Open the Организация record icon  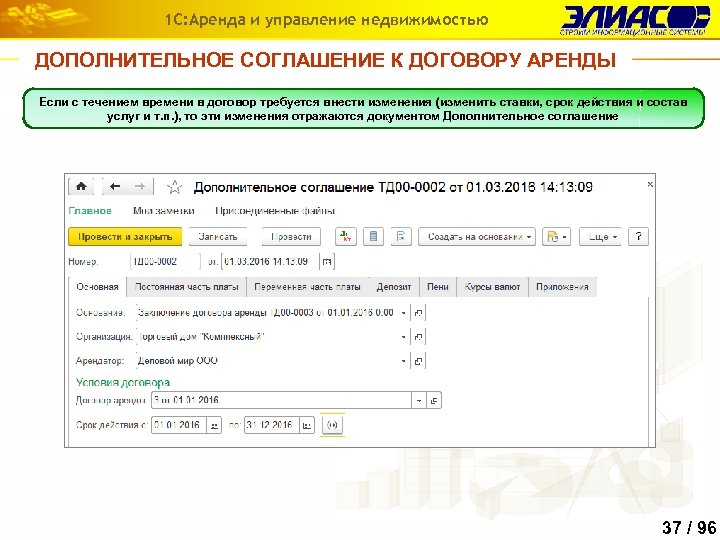pyautogui.click(x=418, y=337)
